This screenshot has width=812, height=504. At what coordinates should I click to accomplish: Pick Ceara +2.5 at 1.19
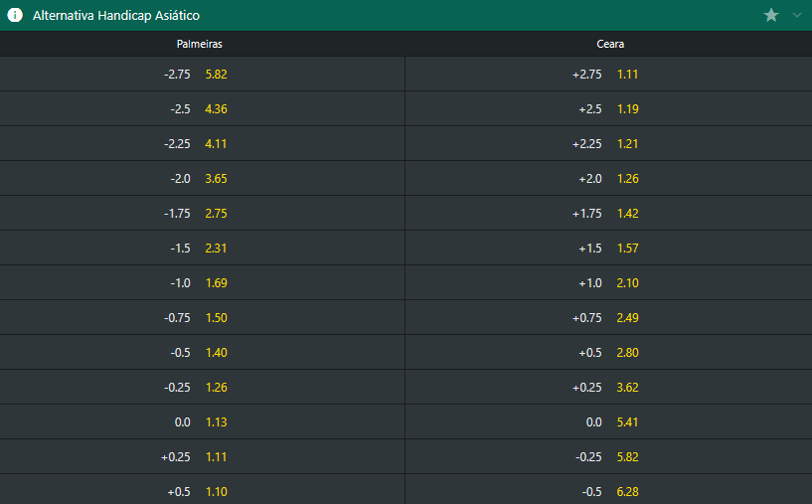point(608,108)
